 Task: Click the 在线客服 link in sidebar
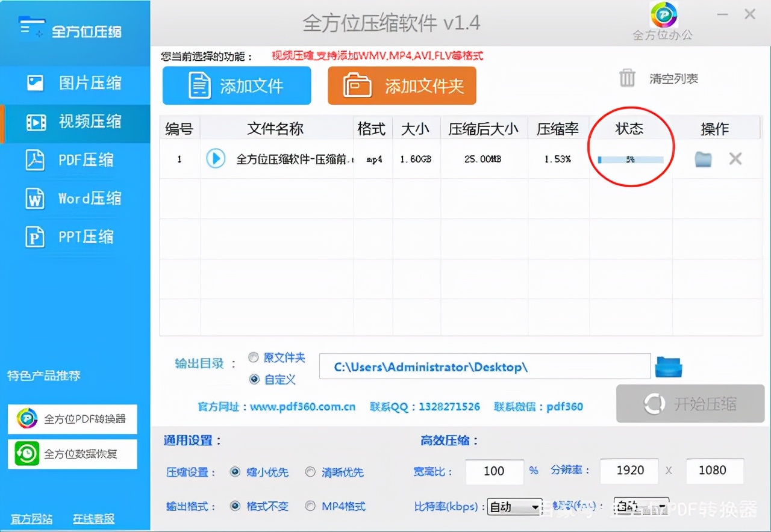(x=94, y=519)
